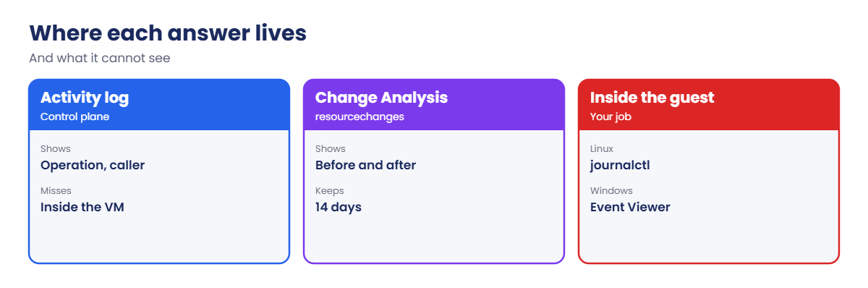Viewport: 868px width, 288px height.
Task: Click the 'Control plane' subtitle
Action: [75, 117]
